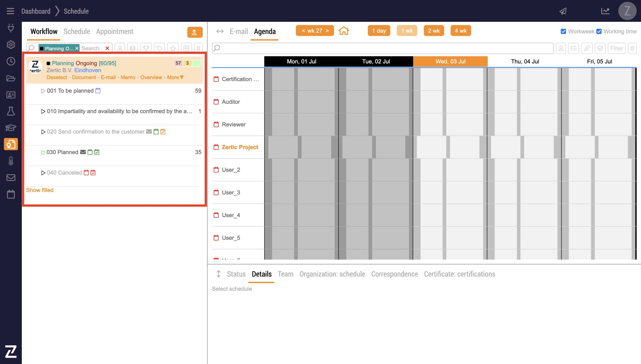641x364 pixels.
Task: Click the green status swatch on Planning Ongoing
Action: point(197,63)
